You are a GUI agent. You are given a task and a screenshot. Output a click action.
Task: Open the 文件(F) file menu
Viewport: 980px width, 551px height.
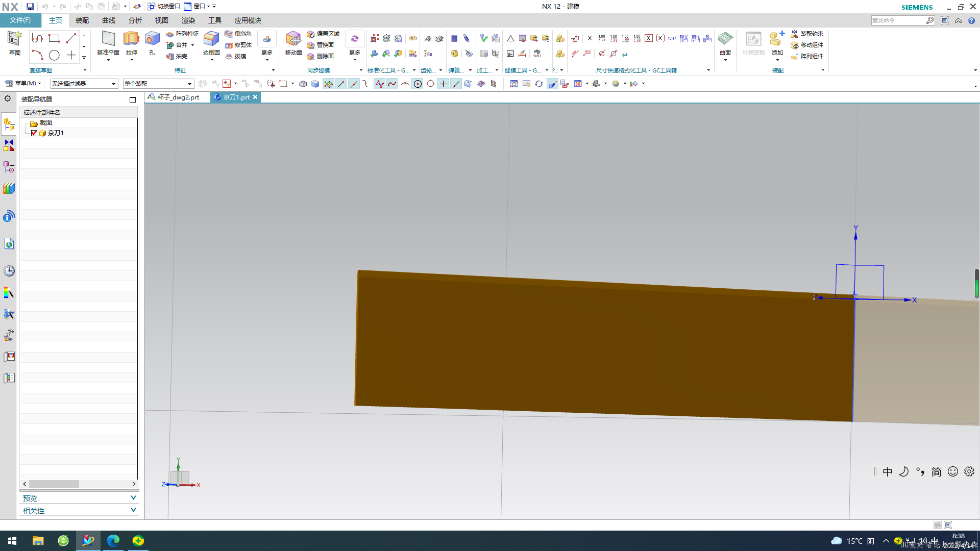tap(20, 20)
